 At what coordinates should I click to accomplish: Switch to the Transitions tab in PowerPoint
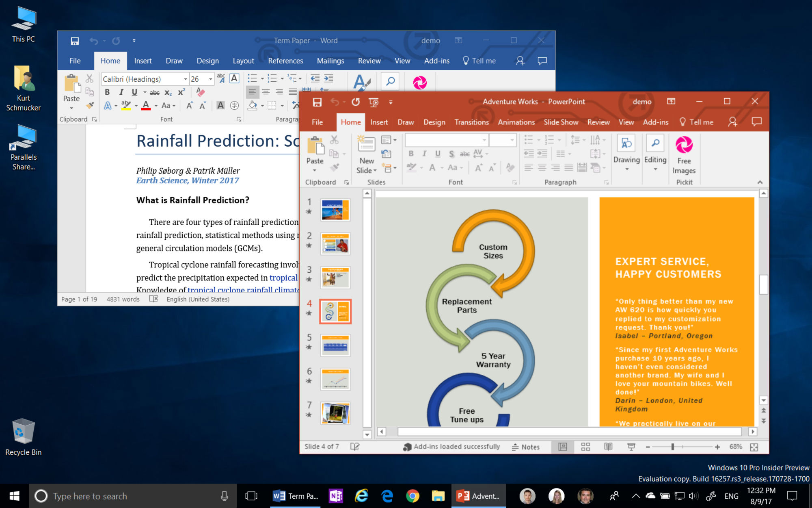coord(472,122)
